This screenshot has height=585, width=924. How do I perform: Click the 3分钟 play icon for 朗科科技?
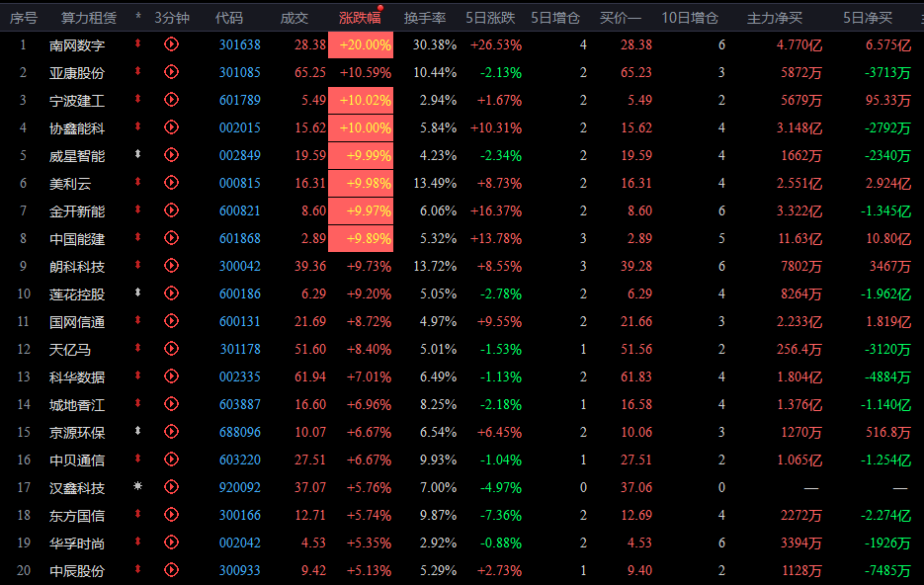[171, 266]
